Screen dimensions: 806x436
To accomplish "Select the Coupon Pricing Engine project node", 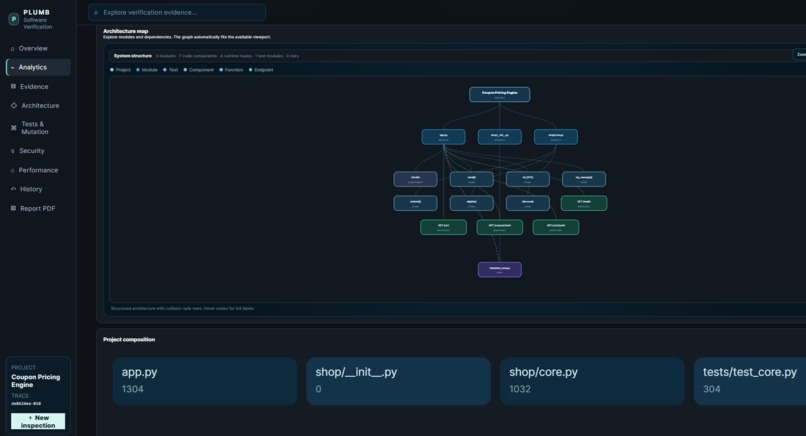I will pos(500,95).
